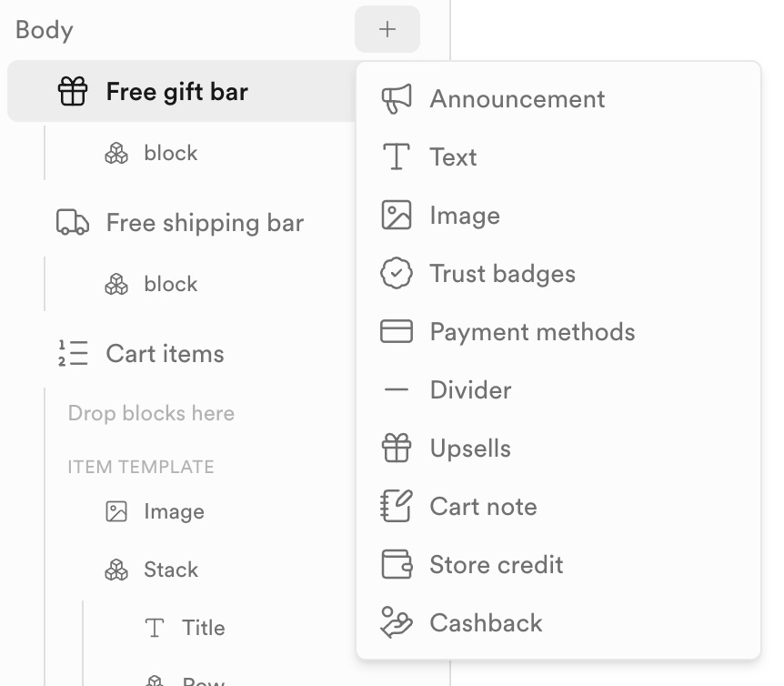Image resolution: width=784 pixels, height=686 pixels.
Task: Select Free gift bar in tree
Action: tap(182, 91)
